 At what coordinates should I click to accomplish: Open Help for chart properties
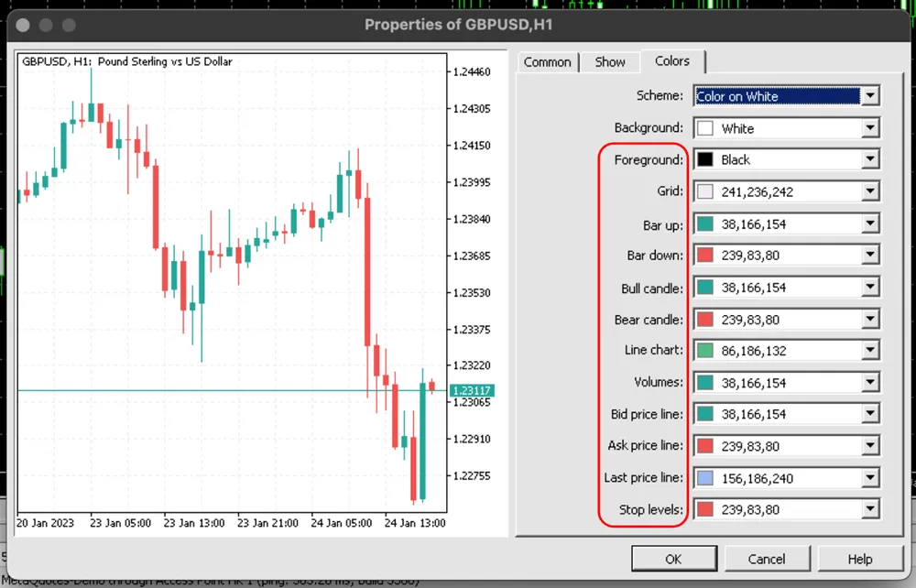pos(860,559)
